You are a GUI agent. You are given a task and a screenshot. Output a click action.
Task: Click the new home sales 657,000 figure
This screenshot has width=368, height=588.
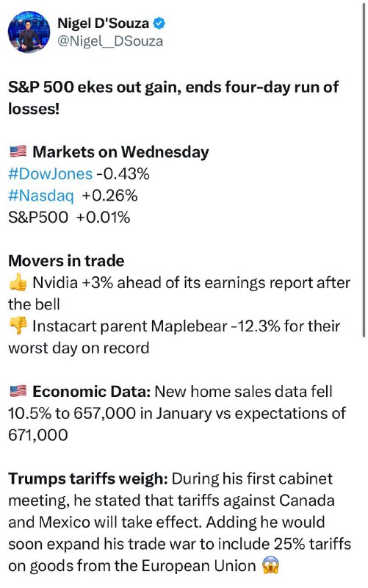click(x=104, y=413)
